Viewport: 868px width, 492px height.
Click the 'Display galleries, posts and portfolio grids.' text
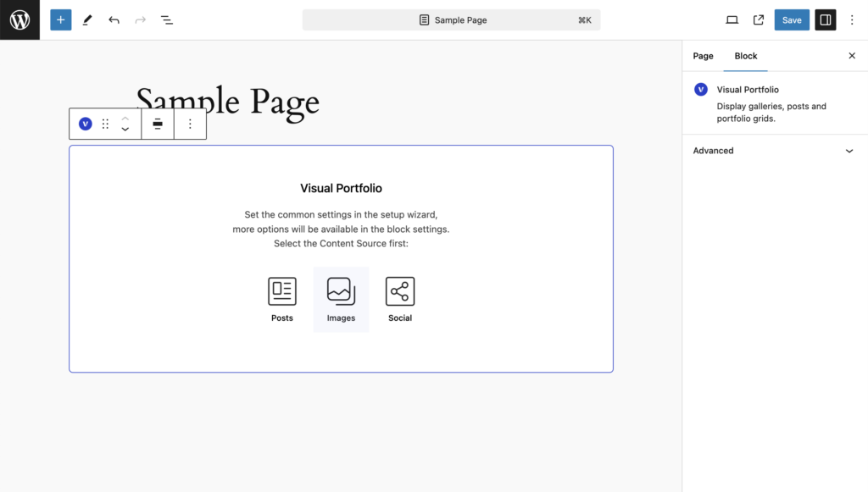pyautogui.click(x=771, y=113)
